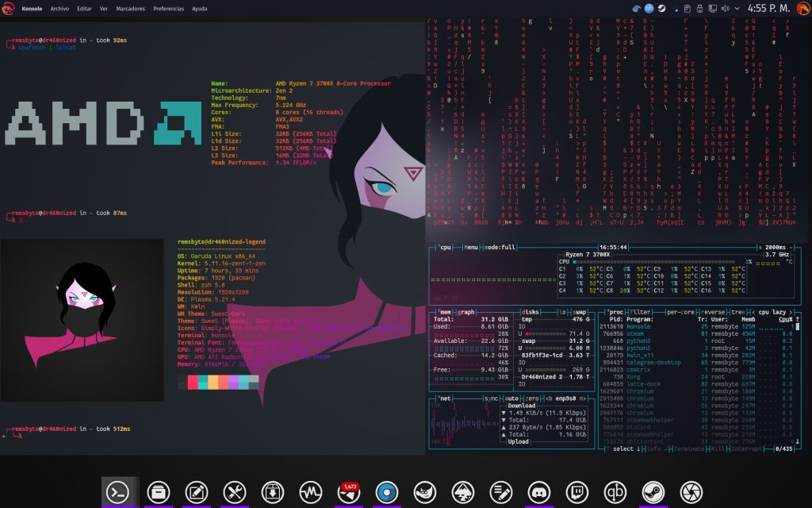Open Inkscape from the dock
This screenshot has width=812, height=508.
(462, 491)
